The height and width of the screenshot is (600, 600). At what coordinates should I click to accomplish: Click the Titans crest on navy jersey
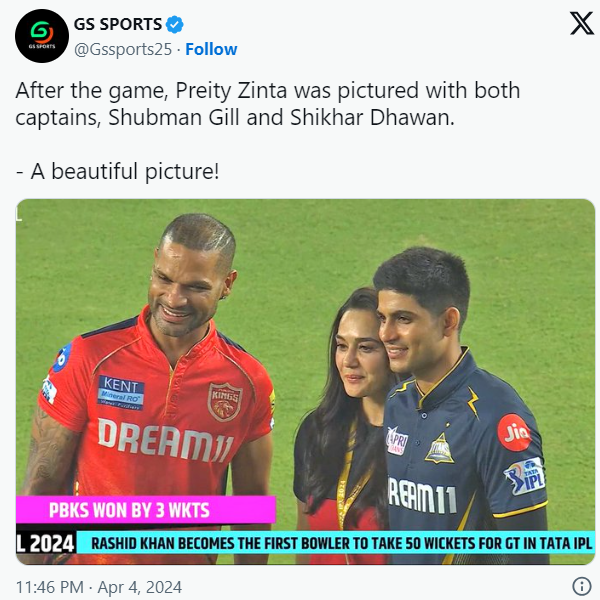pyautogui.click(x=439, y=448)
